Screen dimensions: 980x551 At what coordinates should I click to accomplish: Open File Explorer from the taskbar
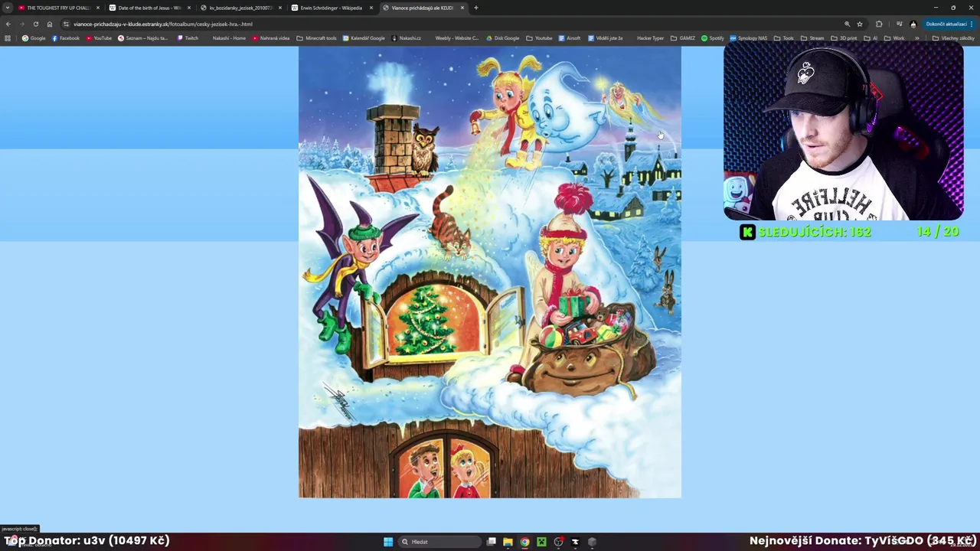[508, 542]
